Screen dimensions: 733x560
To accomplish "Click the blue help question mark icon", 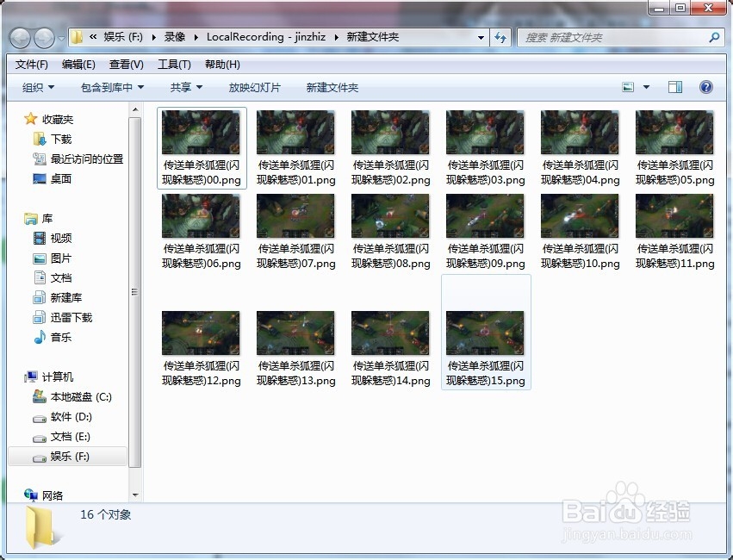I will point(706,87).
